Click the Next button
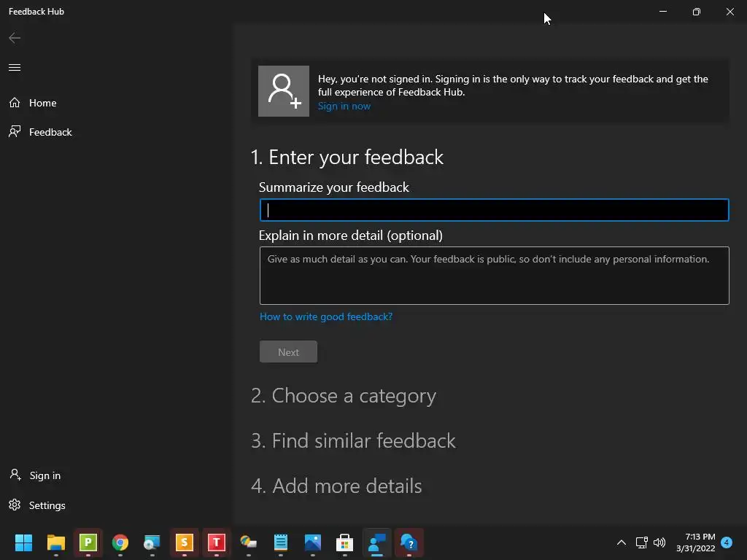747x560 pixels. [288, 352]
